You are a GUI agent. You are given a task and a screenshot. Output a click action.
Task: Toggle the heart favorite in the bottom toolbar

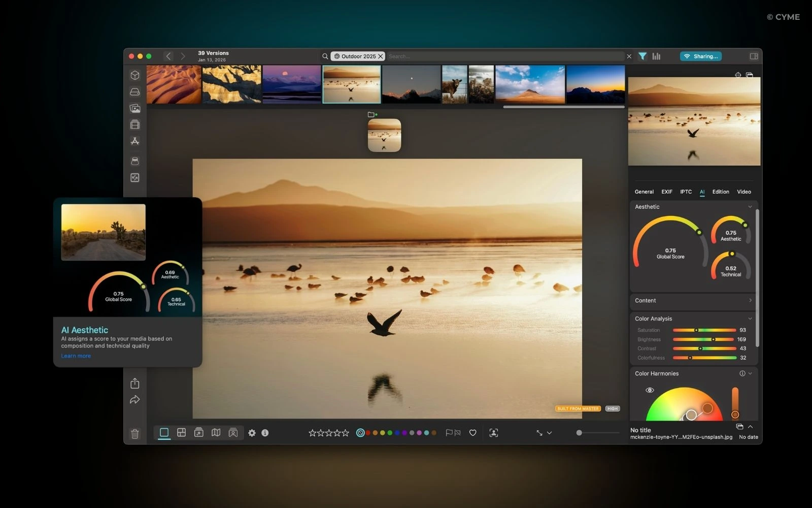472,433
